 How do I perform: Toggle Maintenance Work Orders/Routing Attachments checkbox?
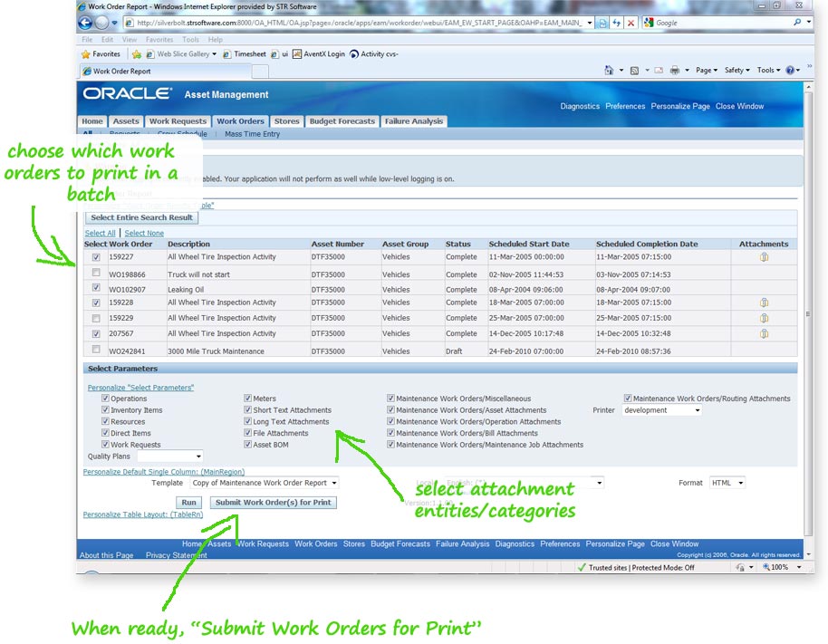point(628,398)
